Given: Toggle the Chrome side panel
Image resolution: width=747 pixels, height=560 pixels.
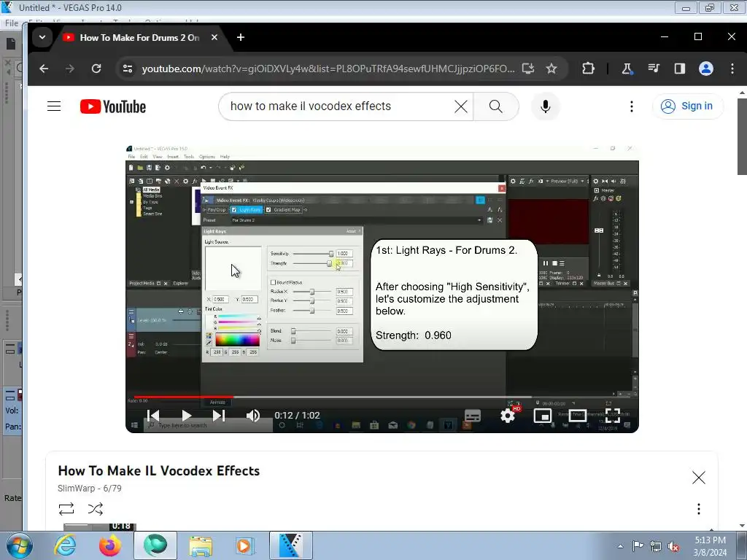Looking at the screenshot, I should [680, 69].
